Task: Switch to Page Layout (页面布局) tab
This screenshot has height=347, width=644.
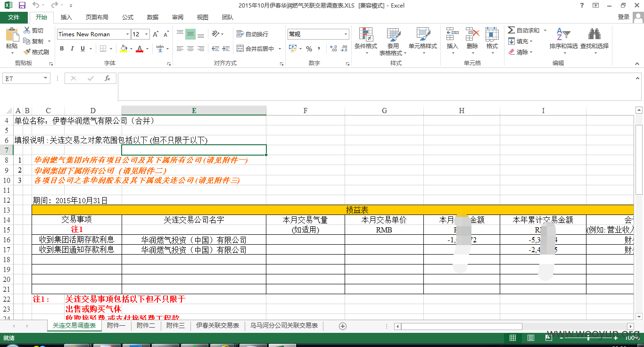Action: pos(97,17)
